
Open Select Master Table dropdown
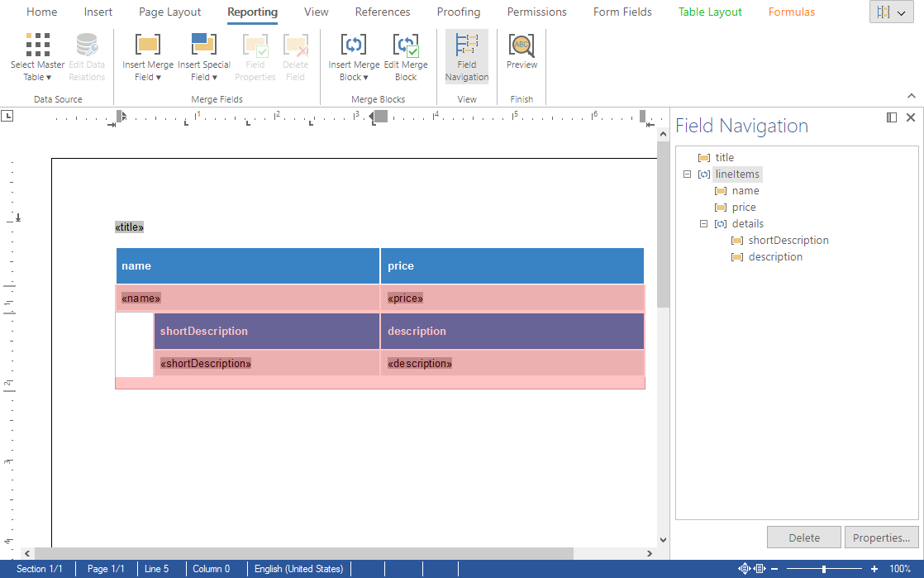[37, 57]
